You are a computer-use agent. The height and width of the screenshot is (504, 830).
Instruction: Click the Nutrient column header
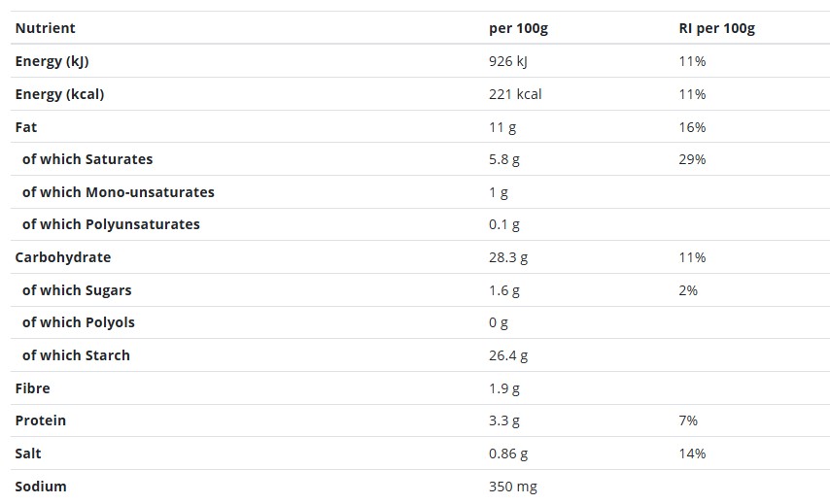(x=45, y=28)
